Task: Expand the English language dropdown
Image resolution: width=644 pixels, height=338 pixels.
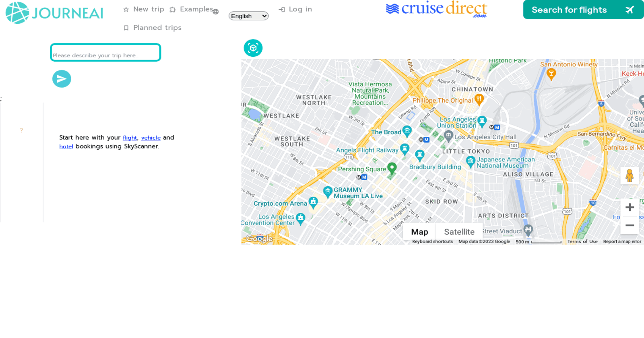Action: pos(248,16)
